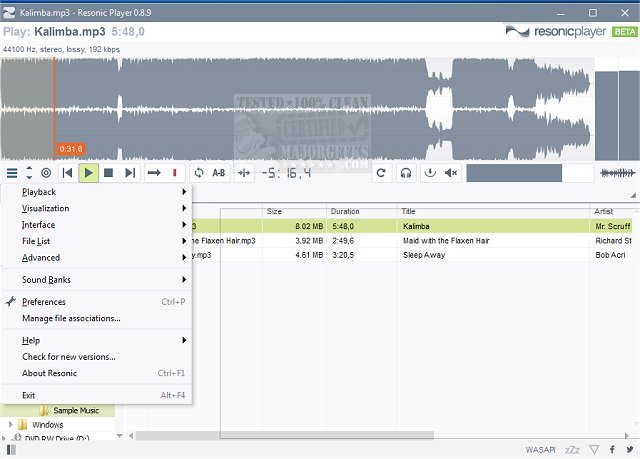This screenshot has height=459, width=640.
Task: Open the Visualization submenu
Action: (x=97, y=208)
